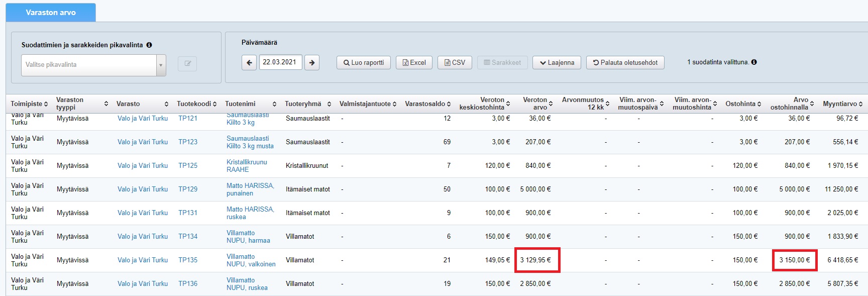Open product code TP125 link
This screenshot has height=296, width=868.
(188, 166)
